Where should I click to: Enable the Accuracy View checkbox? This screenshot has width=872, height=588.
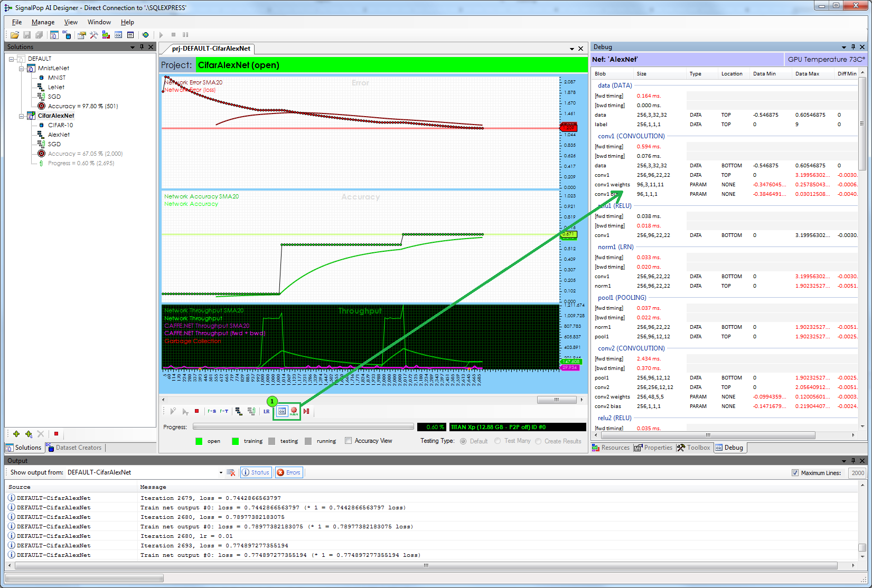tap(348, 441)
